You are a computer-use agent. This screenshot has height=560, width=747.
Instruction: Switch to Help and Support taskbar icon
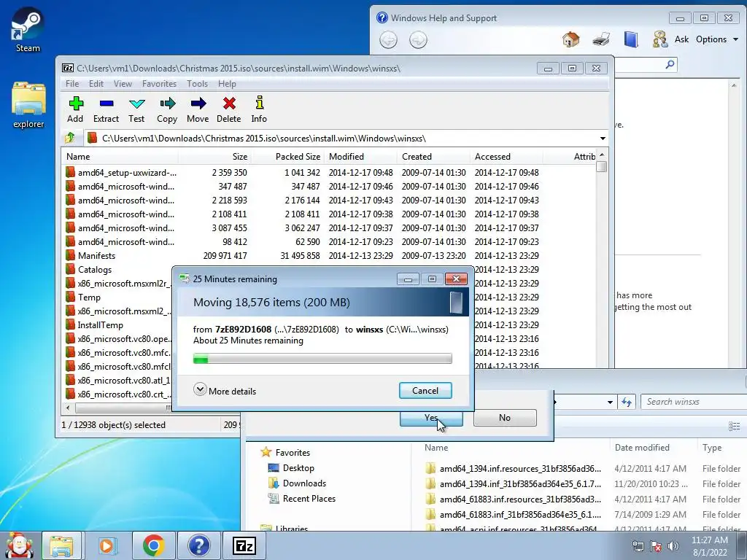pos(198,545)
